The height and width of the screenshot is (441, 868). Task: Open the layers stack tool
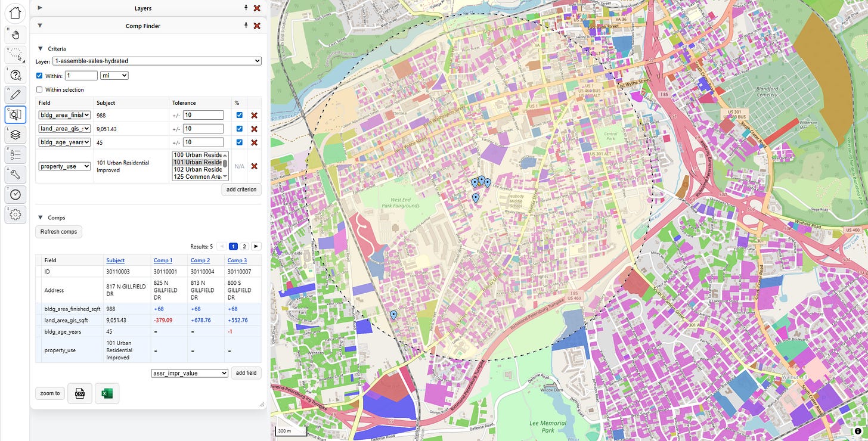point(15,135)
